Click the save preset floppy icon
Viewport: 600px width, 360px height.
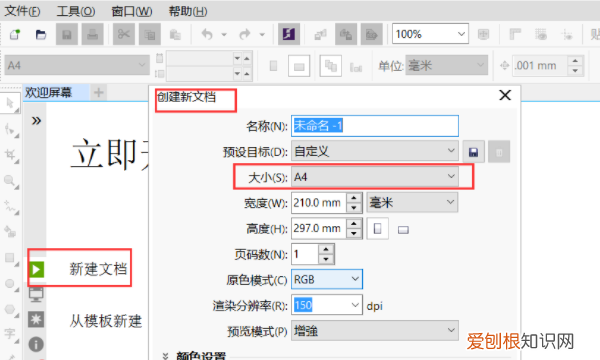473,152
